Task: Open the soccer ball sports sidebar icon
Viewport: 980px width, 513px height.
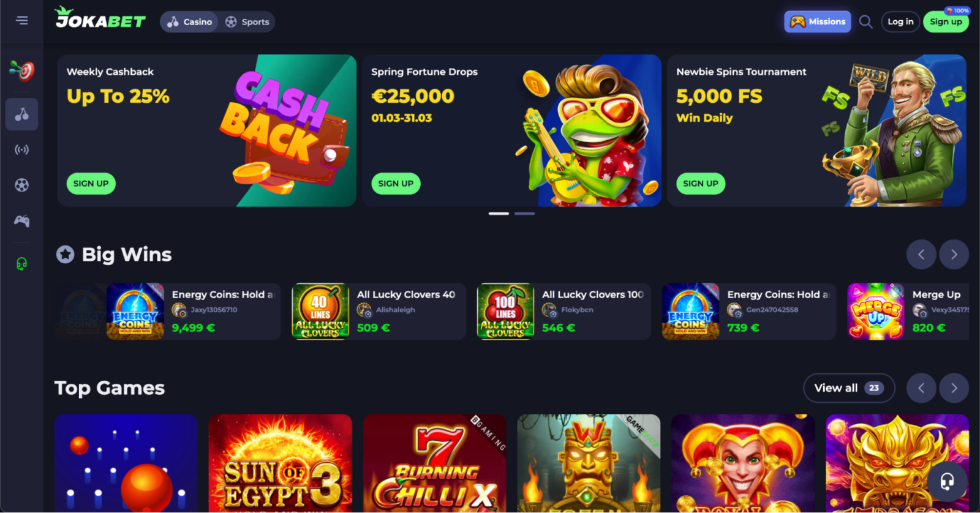Action: 22,185
